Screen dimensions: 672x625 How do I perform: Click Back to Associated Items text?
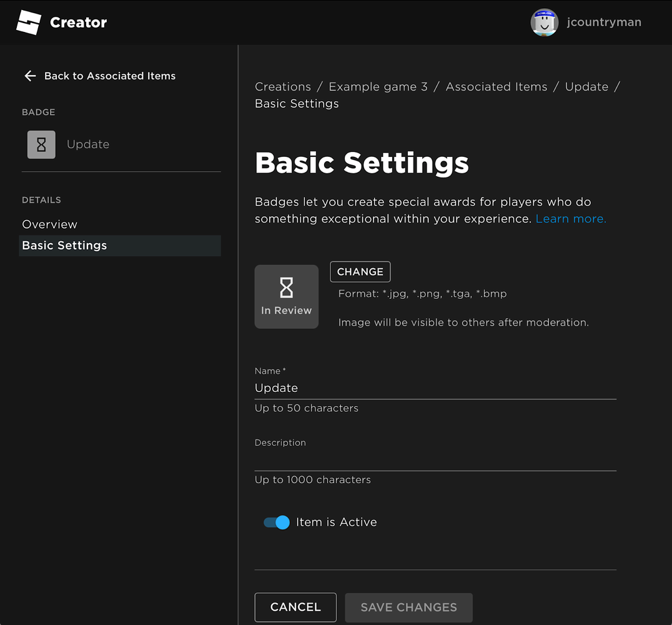tap(109, 76)
